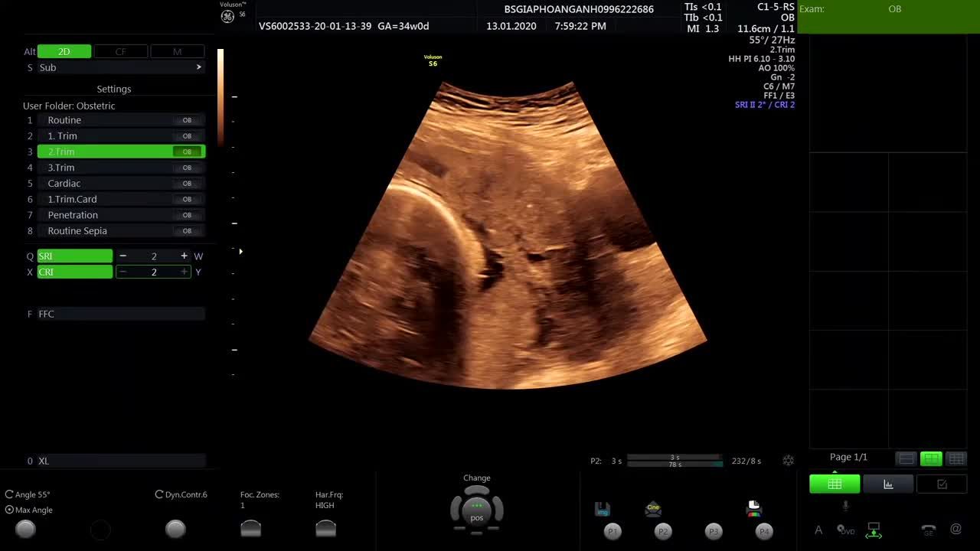Image resolution: width=980 pixels, height=551 pixels.
Task: Toggle the CRI filter button
Action: 75,272
